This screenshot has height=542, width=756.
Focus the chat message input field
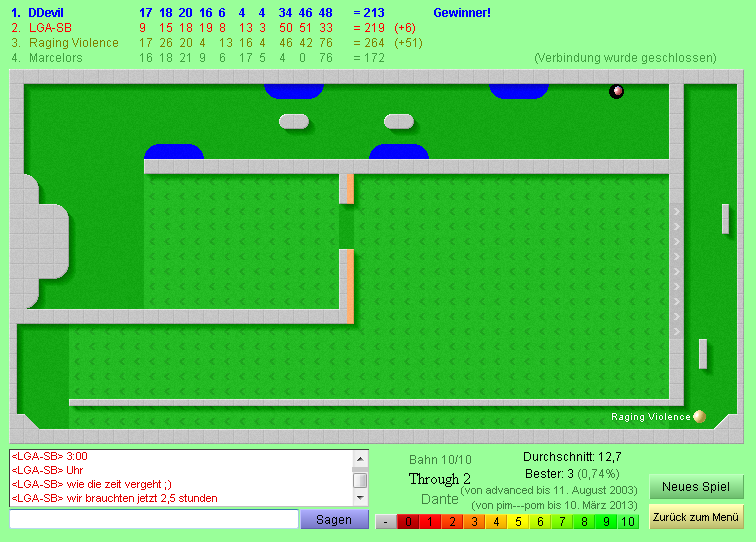(154, 519)
